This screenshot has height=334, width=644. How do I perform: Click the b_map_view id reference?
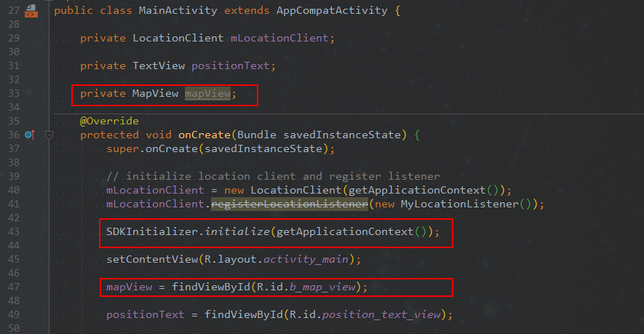coord(322,287)
